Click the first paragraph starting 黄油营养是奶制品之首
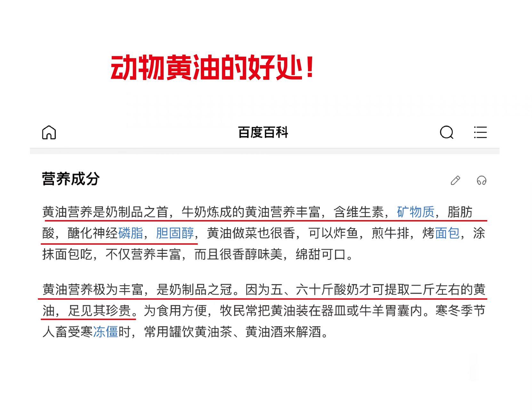532x410 pixels. [264, 233]
